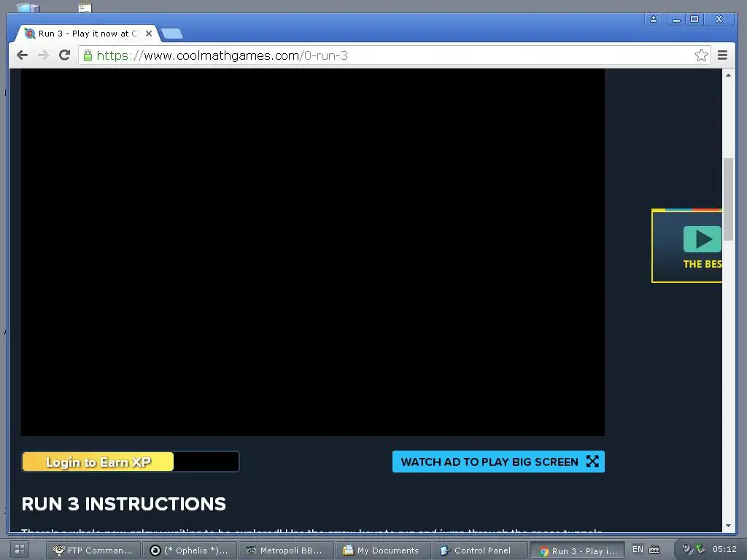Click the EN language indicator
The image size is (747, 560).
tap(638, 550)
